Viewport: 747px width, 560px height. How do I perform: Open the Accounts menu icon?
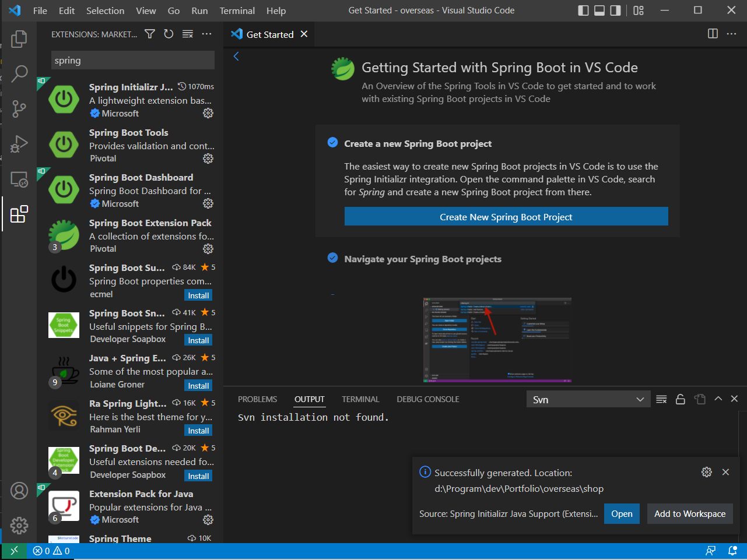click(19, 491)
